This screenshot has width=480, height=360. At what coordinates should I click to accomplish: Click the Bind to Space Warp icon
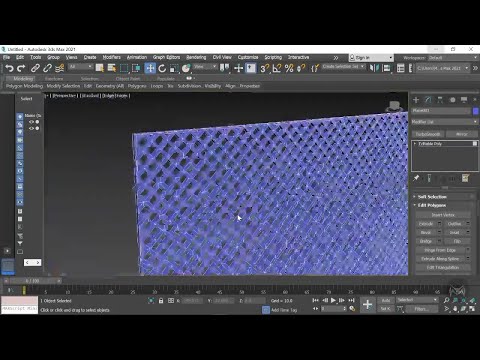click(59, 68)
